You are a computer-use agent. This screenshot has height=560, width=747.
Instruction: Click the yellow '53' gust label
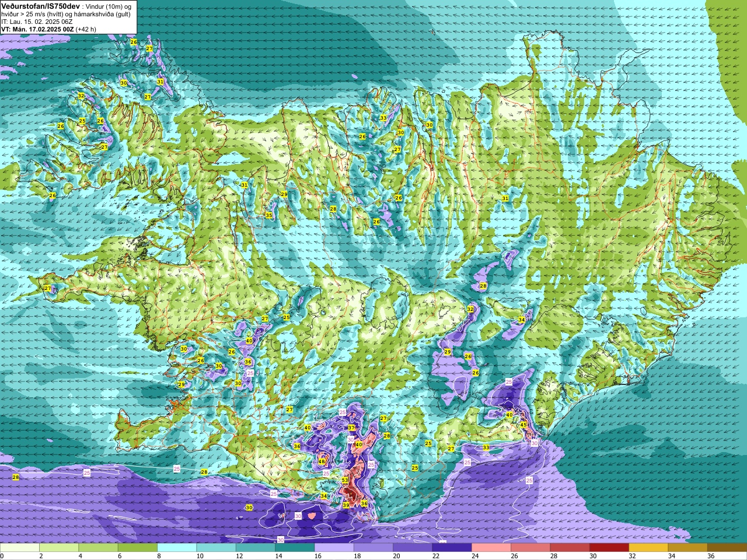pos(345,480)
